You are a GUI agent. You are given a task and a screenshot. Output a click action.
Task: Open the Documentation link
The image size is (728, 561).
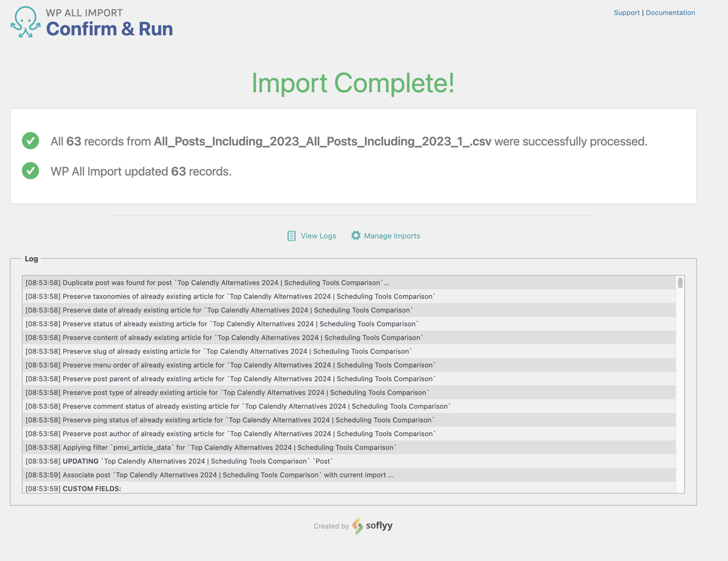(670, 12)
